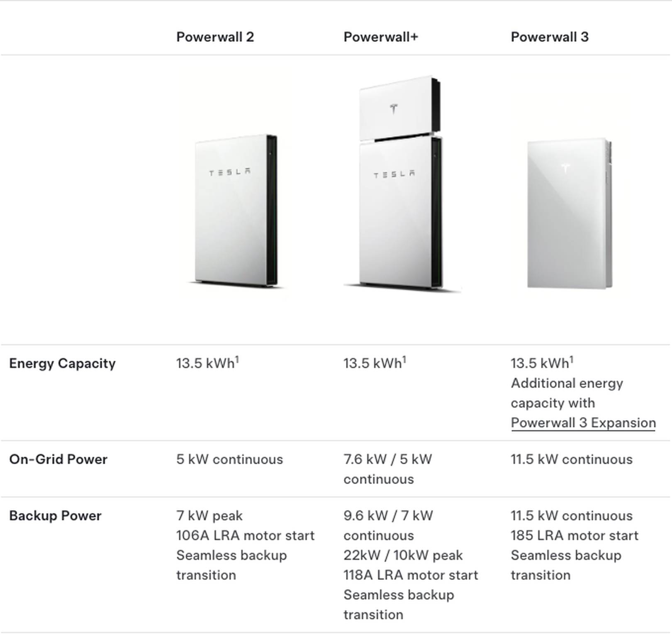Click the TESLA wordmark on Powerwall 2 image

[x=230, y=172]
